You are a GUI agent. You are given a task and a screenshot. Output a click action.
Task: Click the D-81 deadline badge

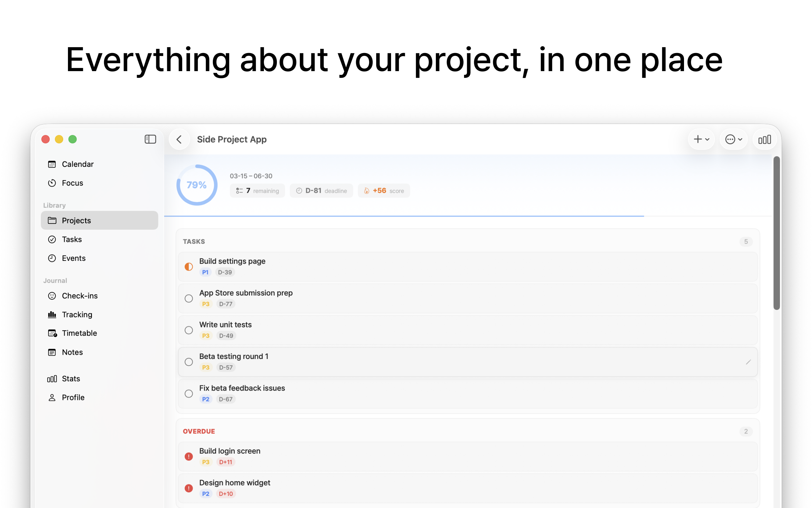[x=321, y=191]
